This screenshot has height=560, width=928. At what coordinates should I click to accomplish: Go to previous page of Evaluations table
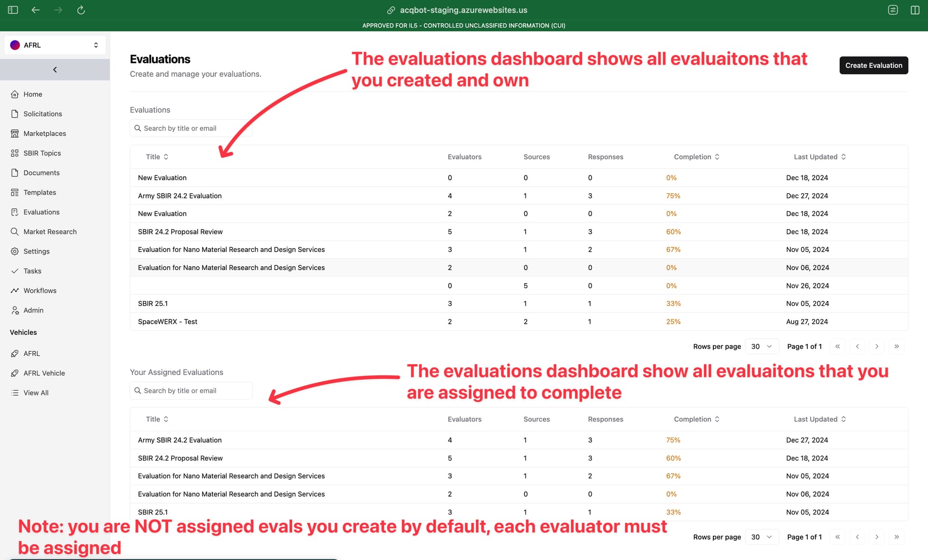point(857,346)
